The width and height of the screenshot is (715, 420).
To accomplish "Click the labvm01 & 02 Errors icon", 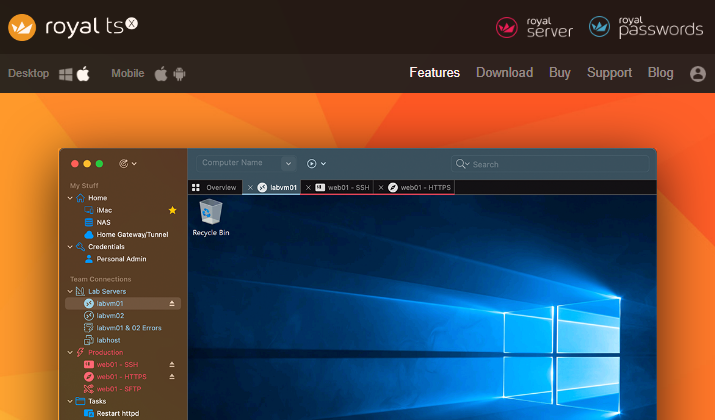I will click(88, 328).
